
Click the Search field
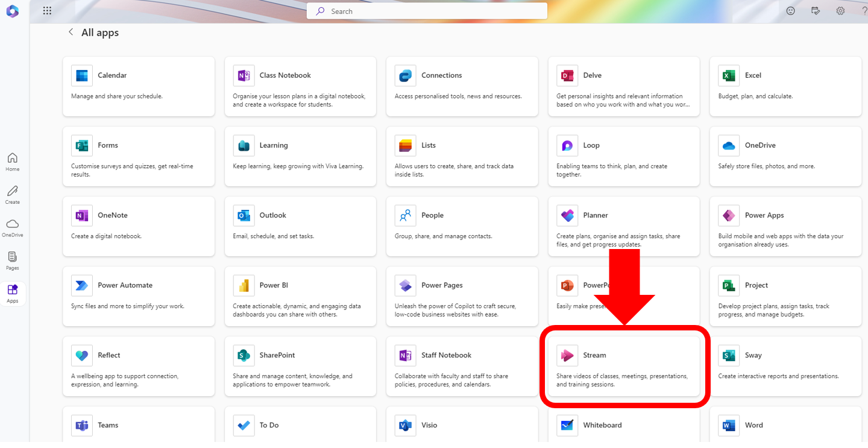point(427,10)
